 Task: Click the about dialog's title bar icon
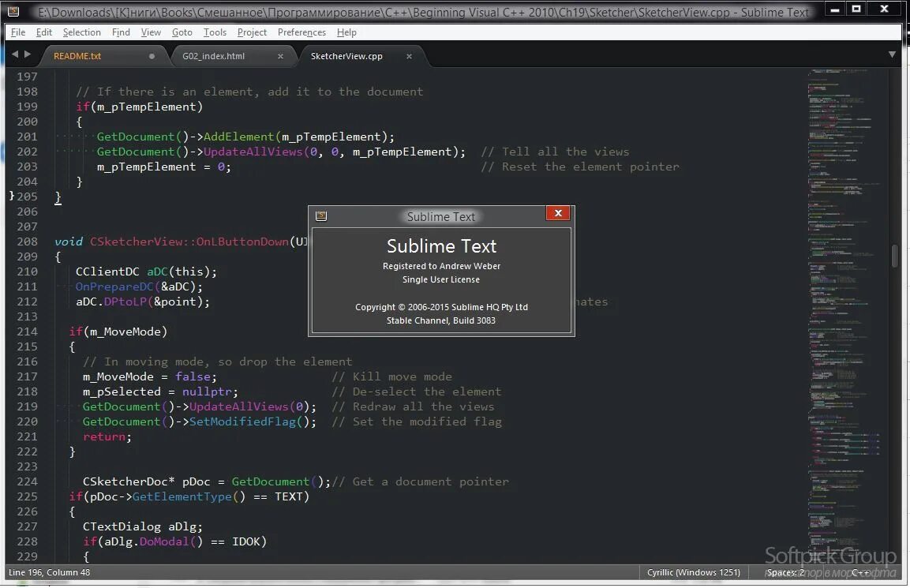tap(321, 216)
